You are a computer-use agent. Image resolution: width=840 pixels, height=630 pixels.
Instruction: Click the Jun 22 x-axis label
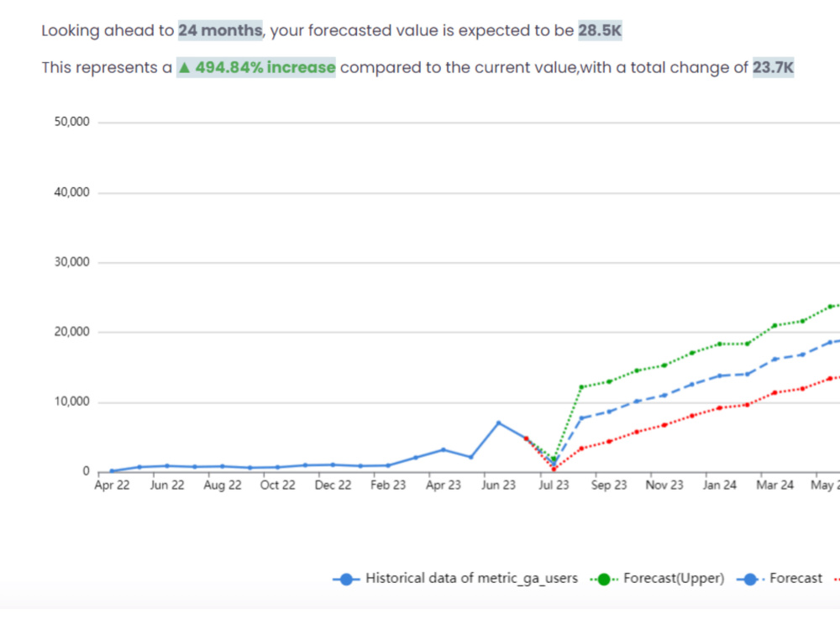(x=167, y=486)
